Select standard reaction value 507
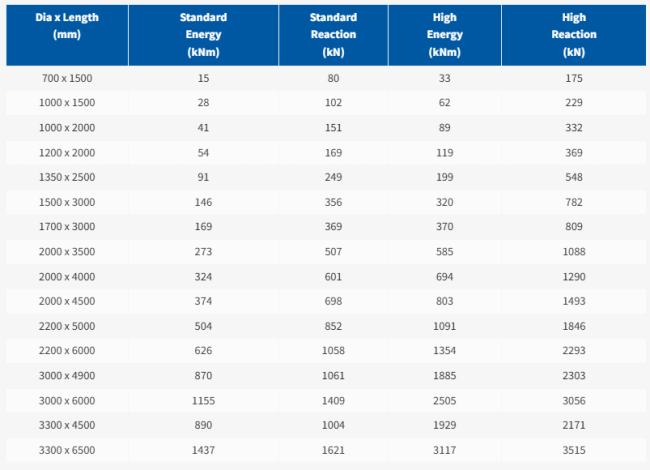This screenshot has width=650, height=470. [333, 252]
